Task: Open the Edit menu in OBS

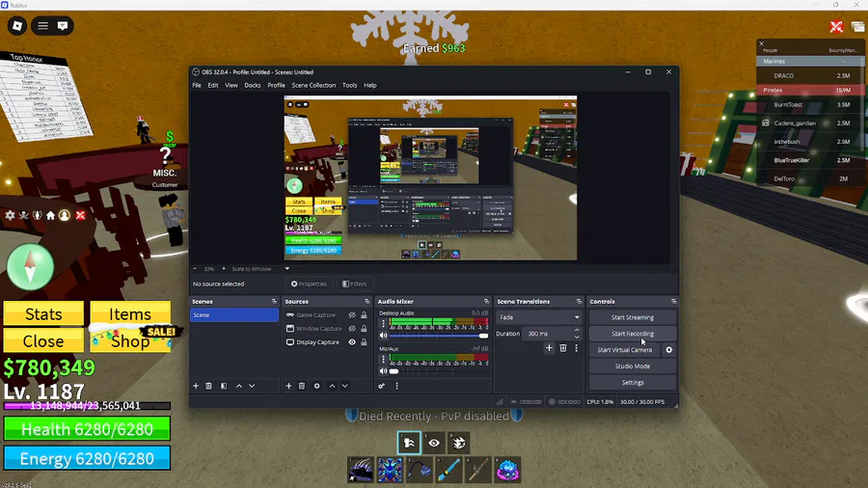Action: (x=213, y=85)
